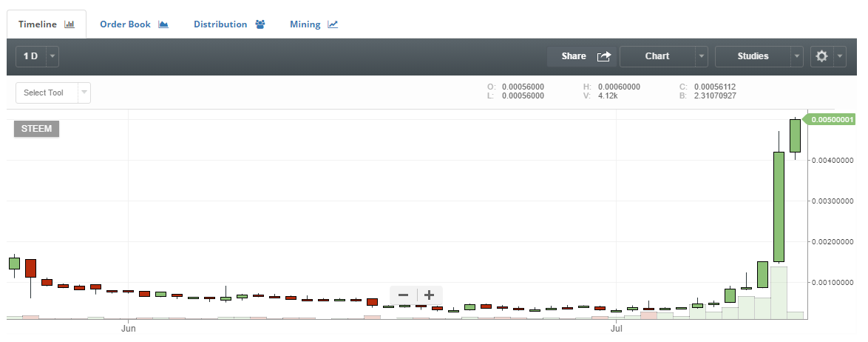Click the share arrow icon

click(604, 56)
